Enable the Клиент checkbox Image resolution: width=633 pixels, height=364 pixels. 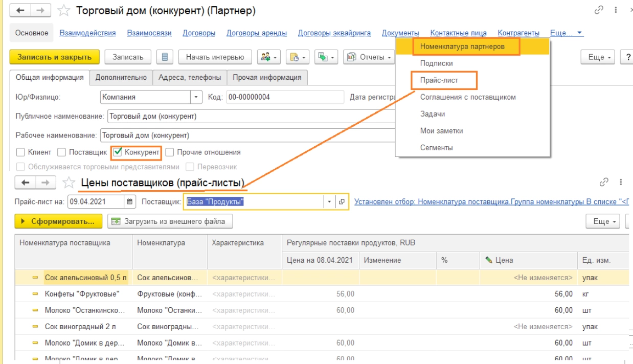click(x=20, y=152)
